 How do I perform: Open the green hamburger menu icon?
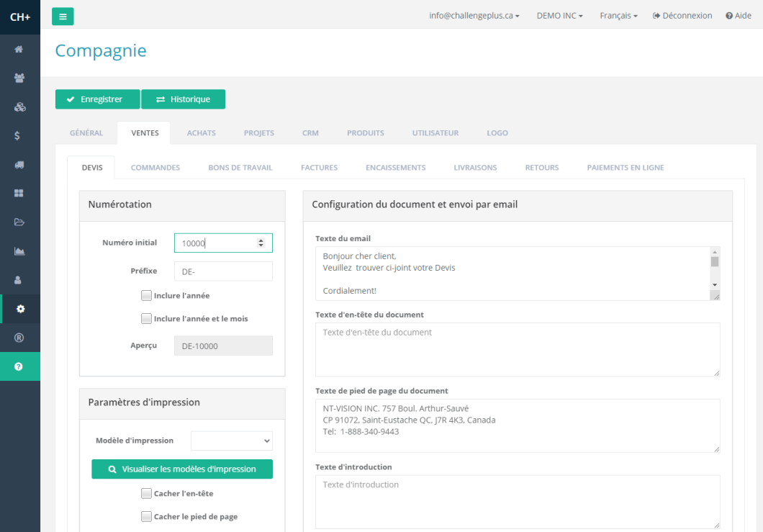[63, 15]
